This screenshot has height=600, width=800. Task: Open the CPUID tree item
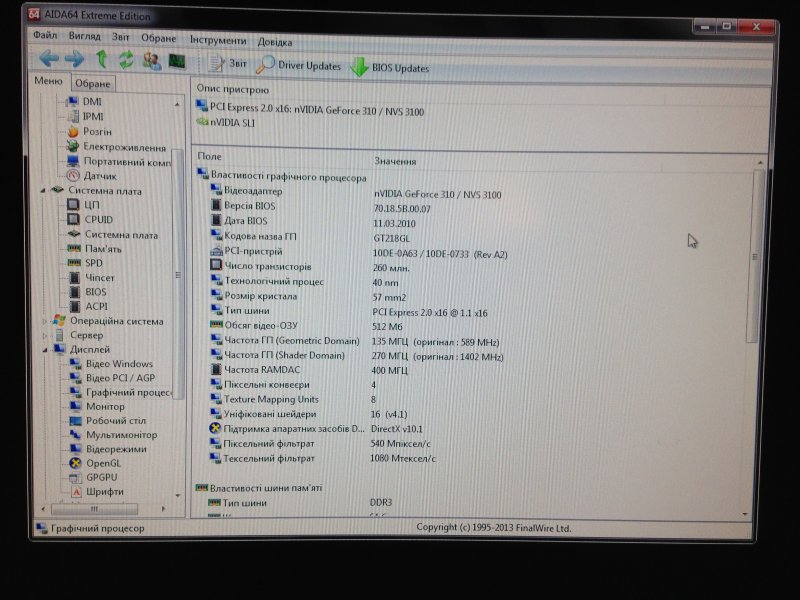pyautogui.click(x=99, y=219)
